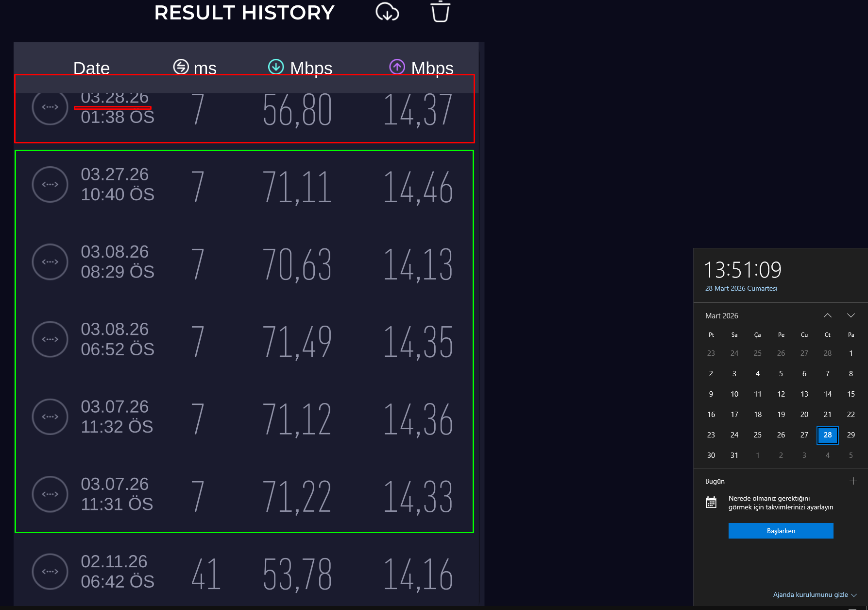
Task: Click the 13:51:09 clock display
Action: [743, 270]
